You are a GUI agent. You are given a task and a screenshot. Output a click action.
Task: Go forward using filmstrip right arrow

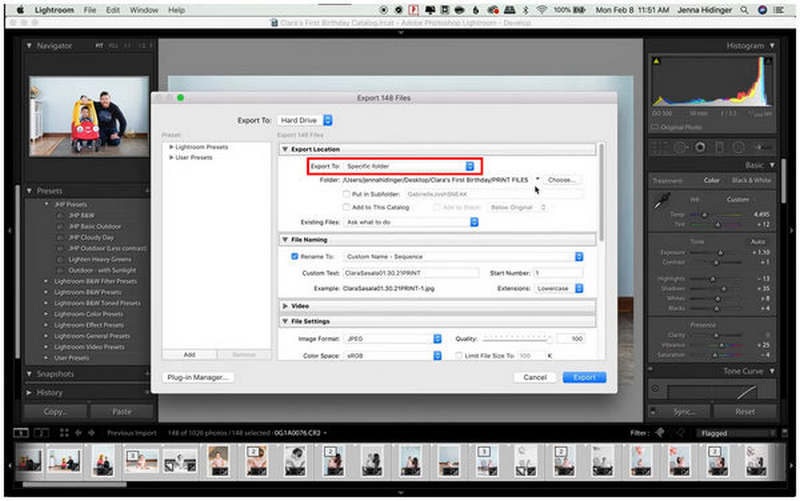click(x=91, y=433)
